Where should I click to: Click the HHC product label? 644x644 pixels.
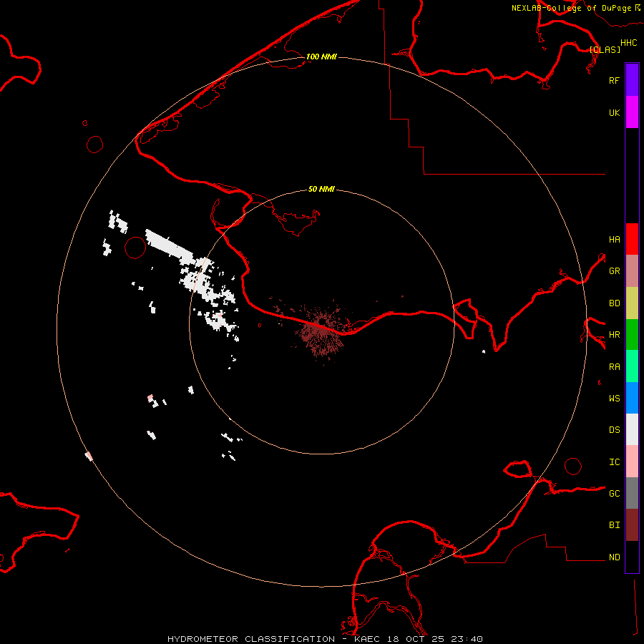click(x=628, y=43)
